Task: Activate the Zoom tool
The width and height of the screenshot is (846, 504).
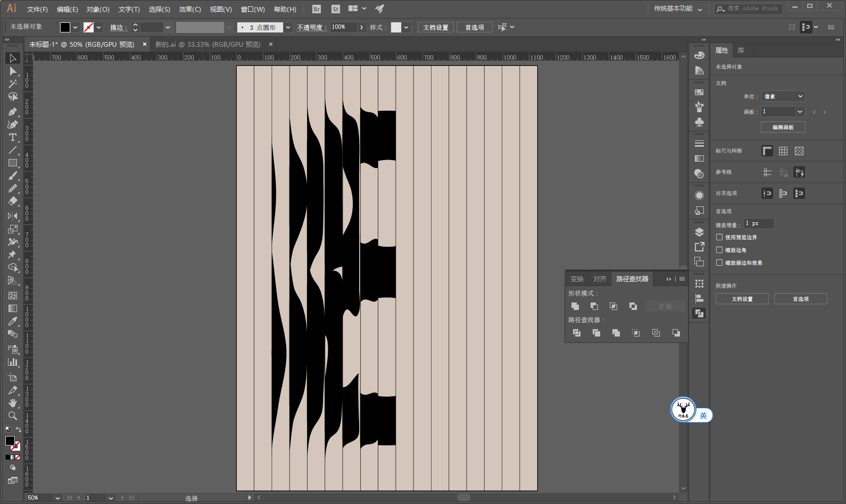Action: point(13,416)
